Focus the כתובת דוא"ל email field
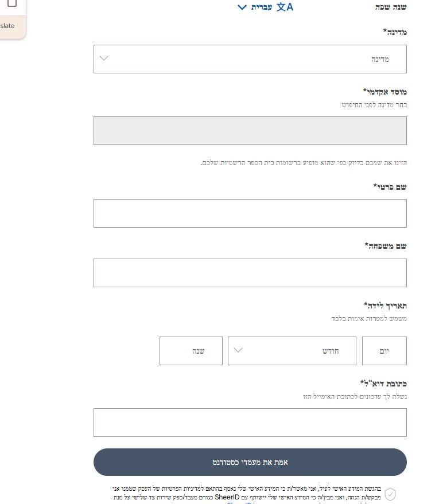 pyautogui.click(x=250, y=423)
